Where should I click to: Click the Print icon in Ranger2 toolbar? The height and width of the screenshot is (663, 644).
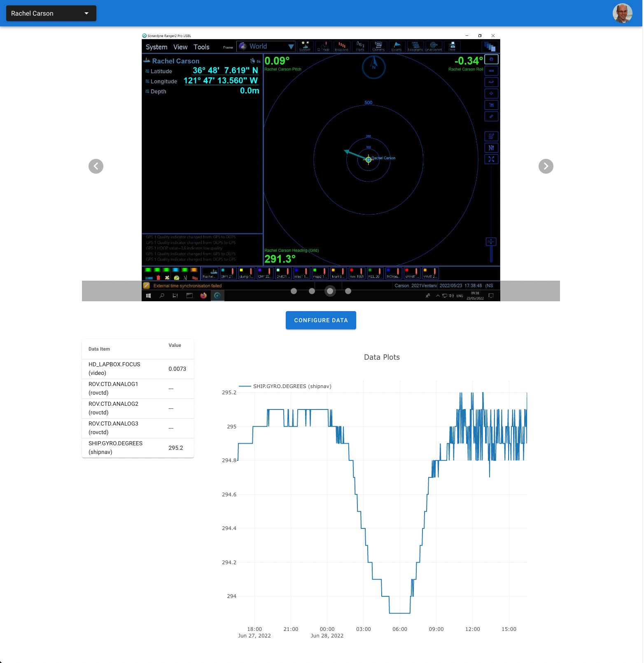[x=452, y=47]
